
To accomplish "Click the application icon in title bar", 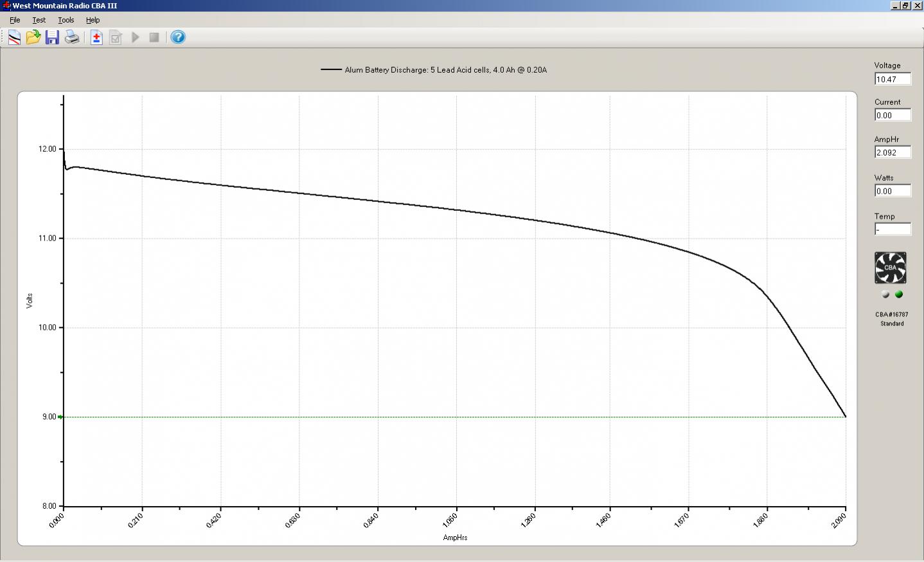I will pos(6,5).
